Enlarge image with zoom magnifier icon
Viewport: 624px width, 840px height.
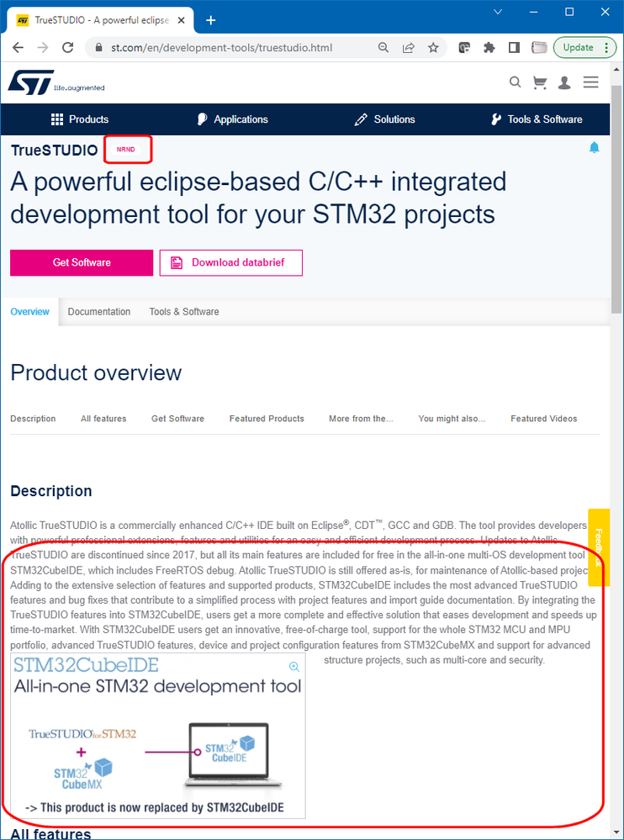pos(294,667)
